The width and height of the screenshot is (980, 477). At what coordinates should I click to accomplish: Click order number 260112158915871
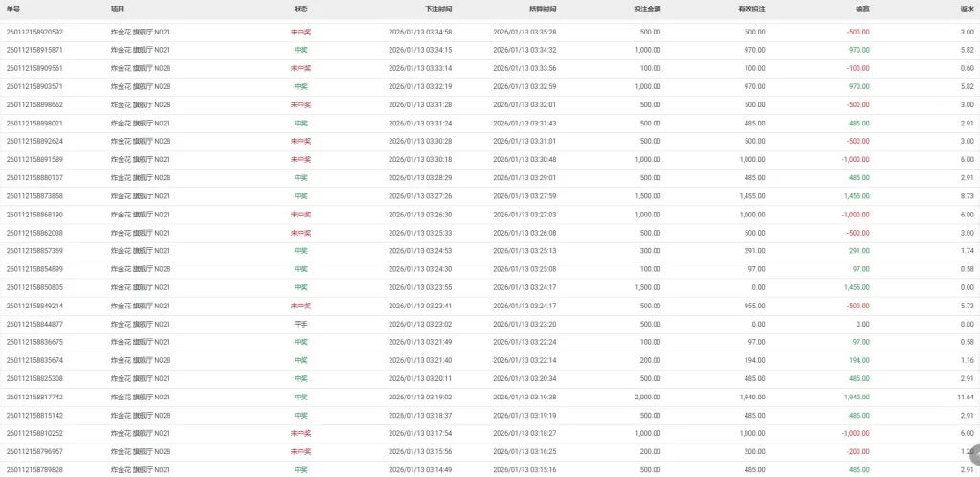click(x=34, y=50)
